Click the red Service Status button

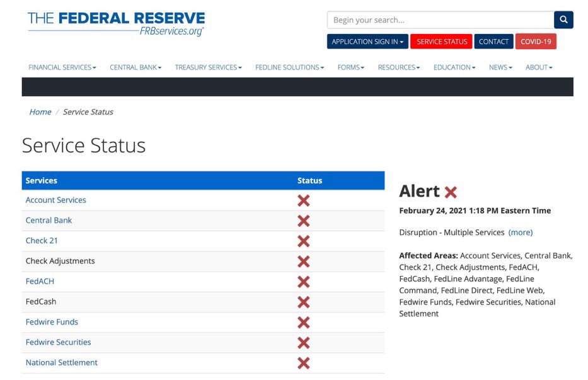pos(442,42)
